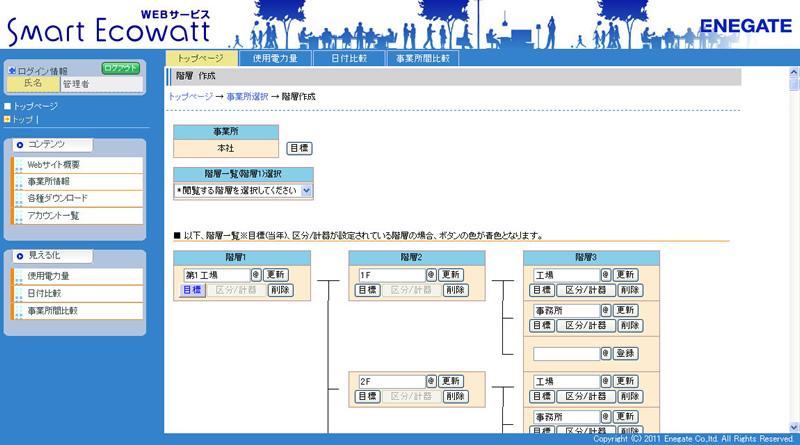The width and height of the screenshot is (800, 445).
Task: Click the ログイン情報 icon
Action: 12,71
